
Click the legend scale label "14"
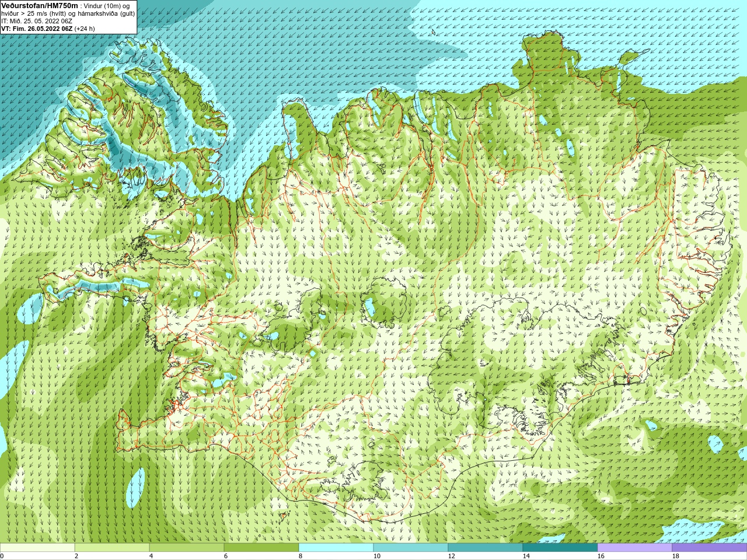[x=526, y=556]
